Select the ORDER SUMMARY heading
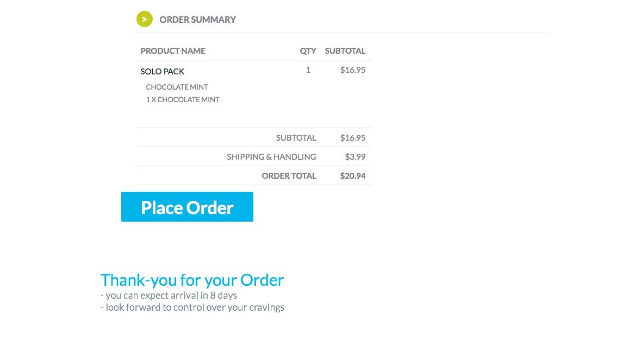 pos(197,20)
